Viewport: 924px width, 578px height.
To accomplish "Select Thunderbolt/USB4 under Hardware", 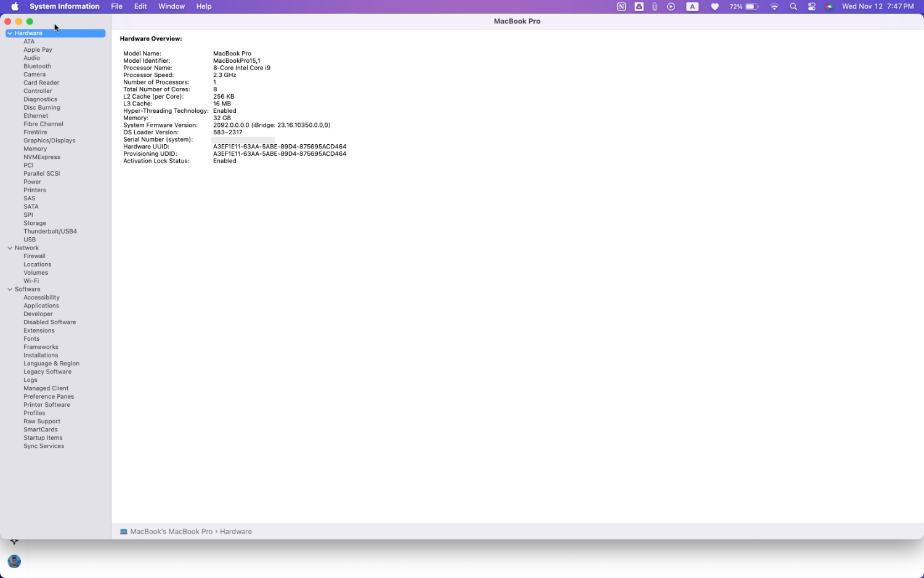I will point(50,232).
